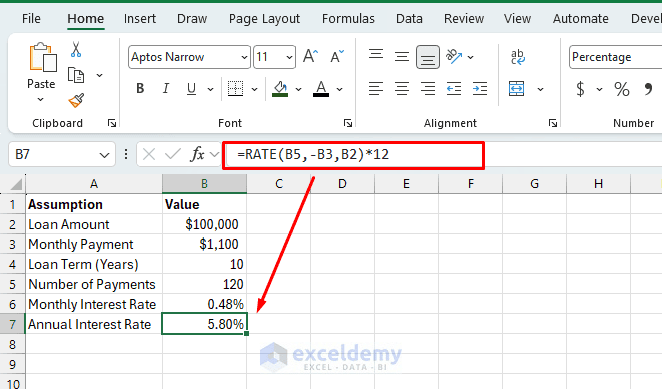The image size is (662, 389).
Task: Open the Name Box dropdown
Action: click(104, 155)
